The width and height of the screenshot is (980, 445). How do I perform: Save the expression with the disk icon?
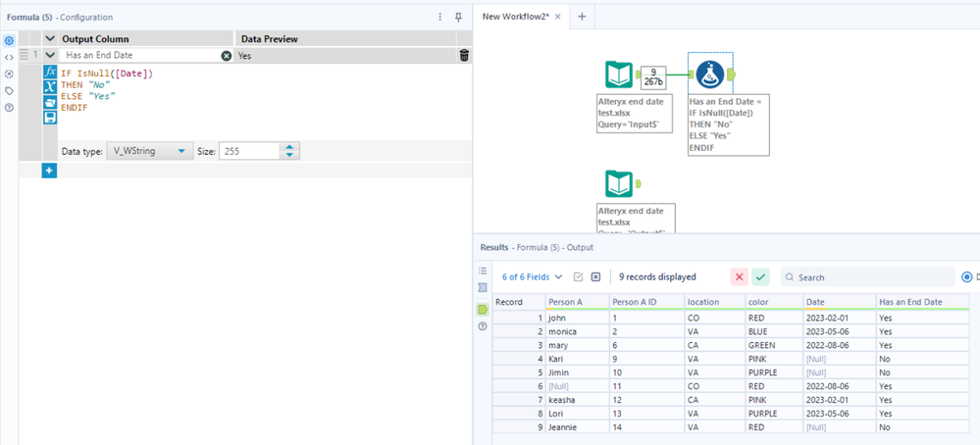pyautogui.click(x=51, y=118)
